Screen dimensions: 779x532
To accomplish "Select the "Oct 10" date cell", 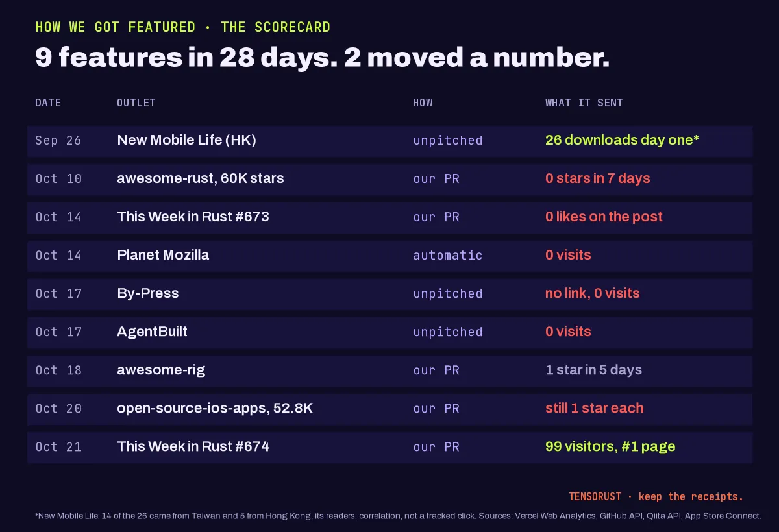I will click(58, 179).
